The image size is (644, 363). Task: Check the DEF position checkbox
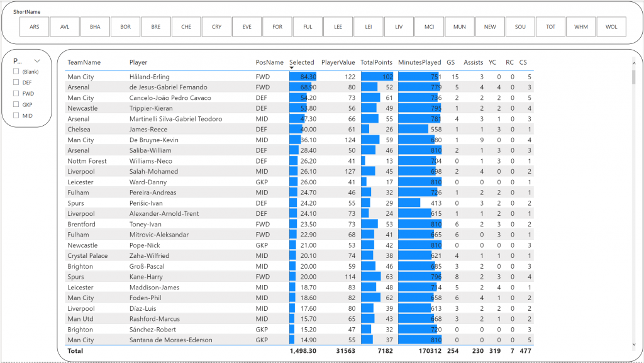click(16, 82)
